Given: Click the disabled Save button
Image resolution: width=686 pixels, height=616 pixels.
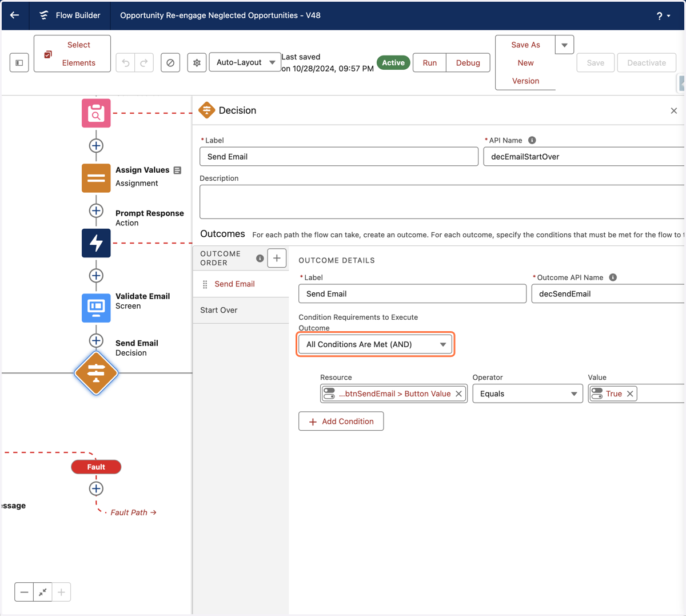Looking at the screenshot, I should pyautogui.click(x=596, y=63).
